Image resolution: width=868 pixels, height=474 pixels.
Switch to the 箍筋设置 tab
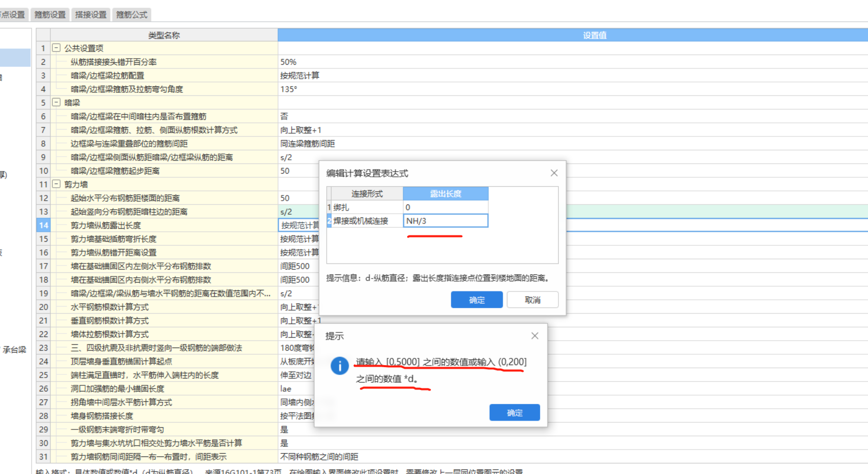click(x=50, y=15)
